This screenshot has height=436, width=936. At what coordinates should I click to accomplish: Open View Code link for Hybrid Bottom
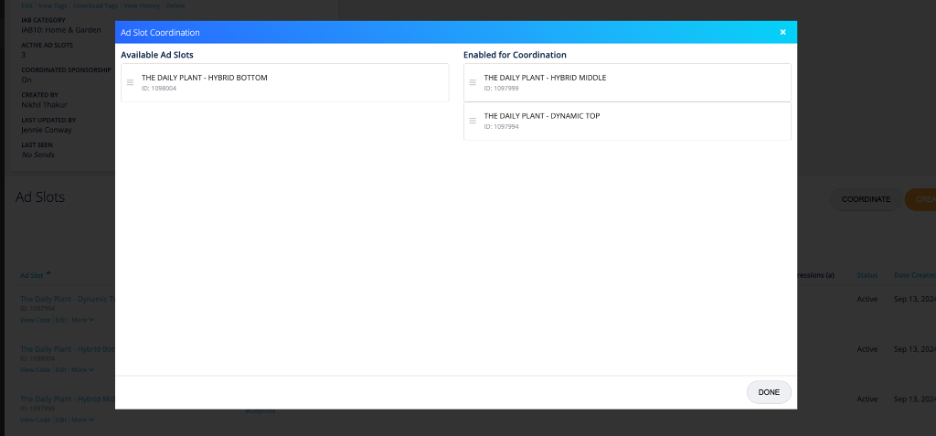coord(35,370)
